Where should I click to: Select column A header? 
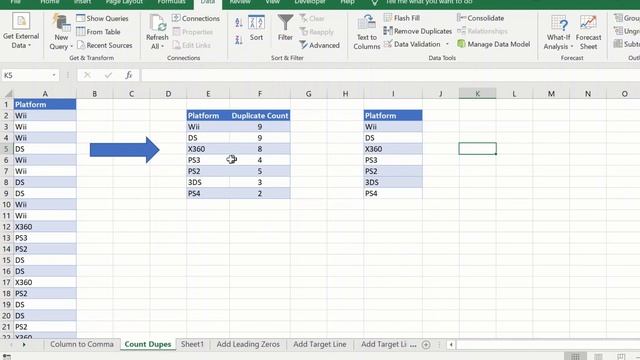45,94
